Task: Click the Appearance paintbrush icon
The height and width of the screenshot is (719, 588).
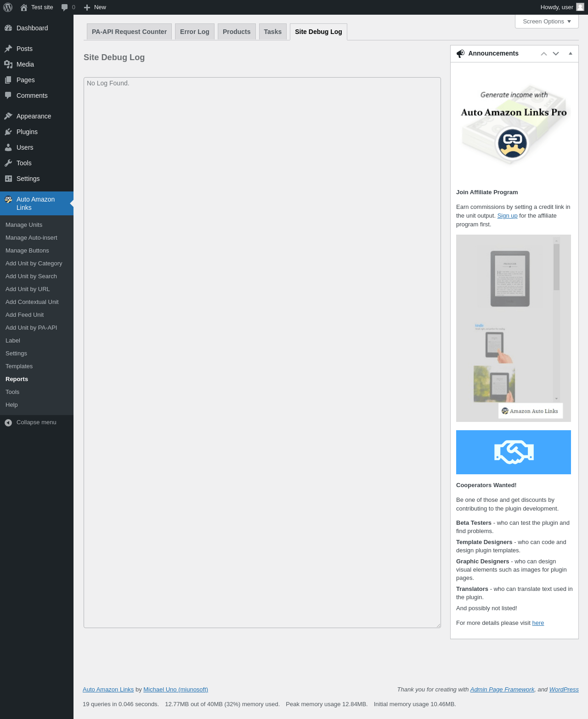Action: 8,116
